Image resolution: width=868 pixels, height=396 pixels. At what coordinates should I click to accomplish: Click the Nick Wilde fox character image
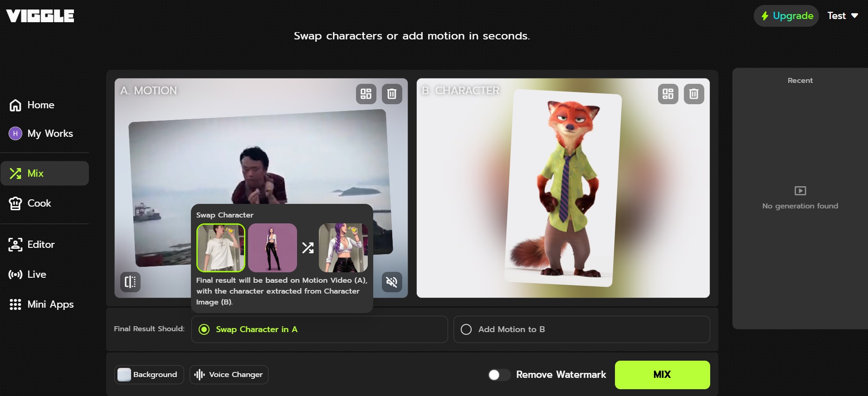[x=563, y=188]
